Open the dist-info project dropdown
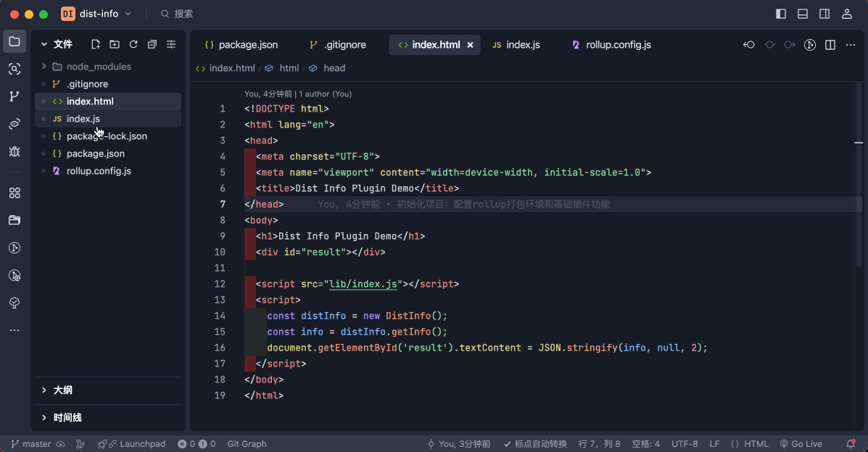The width and height of the screenshot is (868, 452). [x=97, y=14]
